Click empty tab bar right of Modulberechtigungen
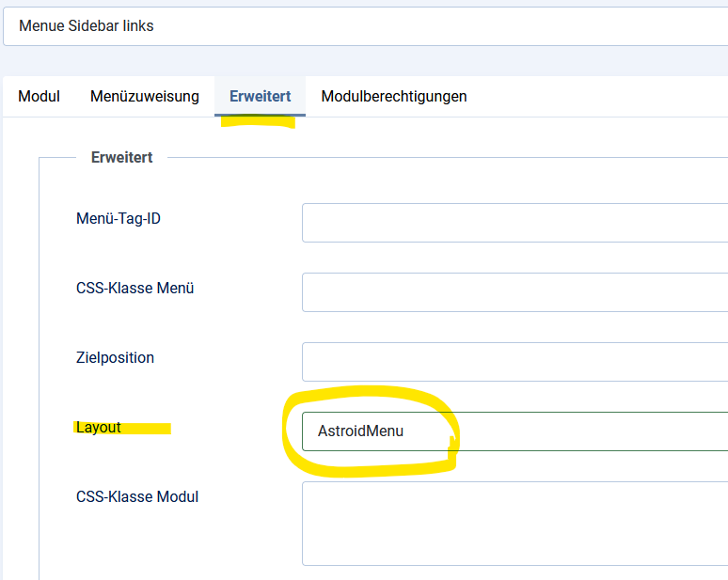The height and width of the screenshot is (580, 728). [x=602, y=96]
